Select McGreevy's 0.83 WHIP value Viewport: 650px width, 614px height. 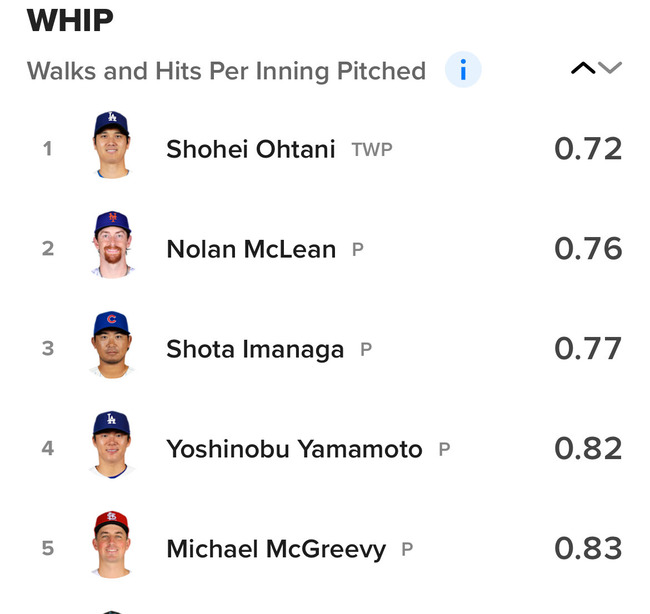tap(588, 549)
